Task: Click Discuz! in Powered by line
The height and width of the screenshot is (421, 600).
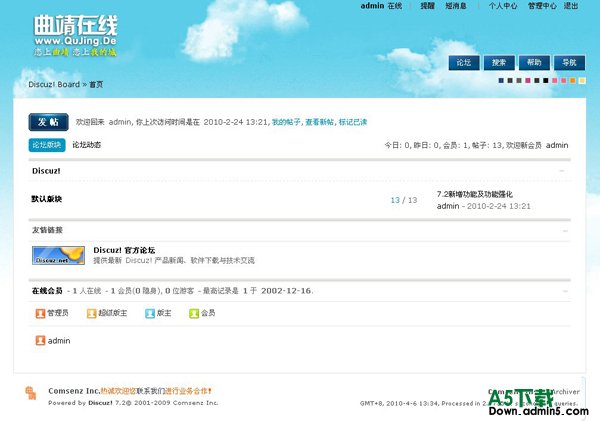Action: point(100,403)
